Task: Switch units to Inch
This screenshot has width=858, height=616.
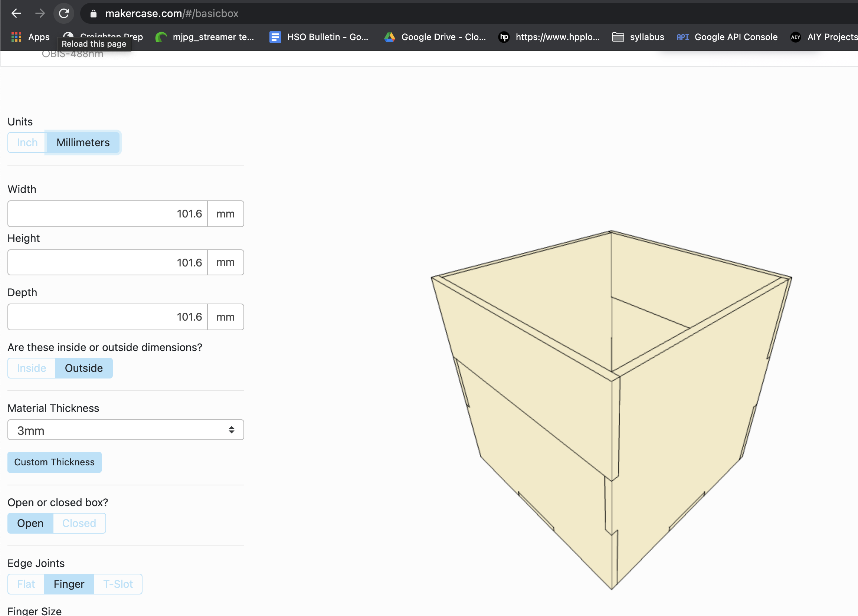Action: 26,142
